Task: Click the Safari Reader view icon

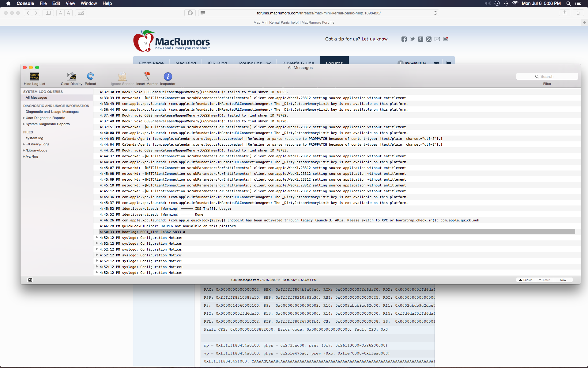Action: (202, 13)
